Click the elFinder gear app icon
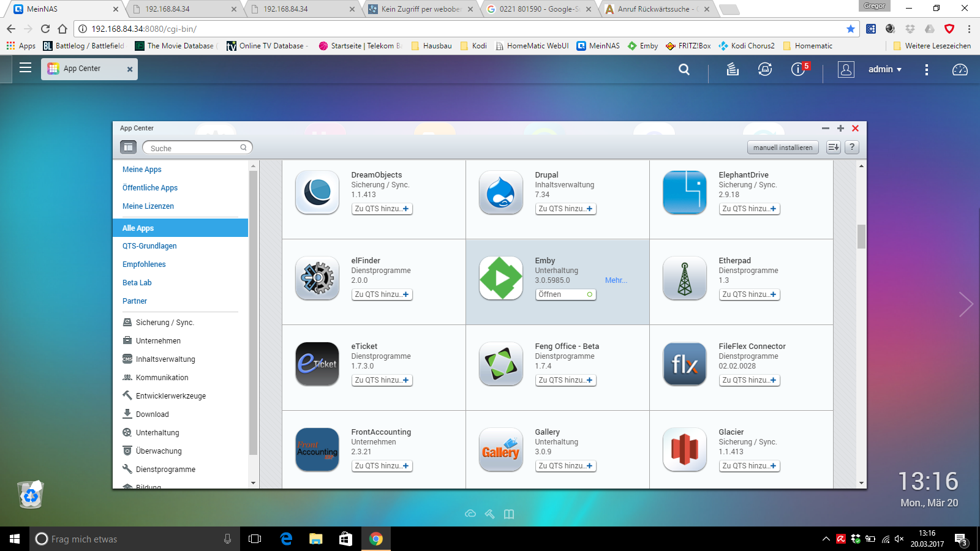This screenshot has height=551, width=980. 317,278
